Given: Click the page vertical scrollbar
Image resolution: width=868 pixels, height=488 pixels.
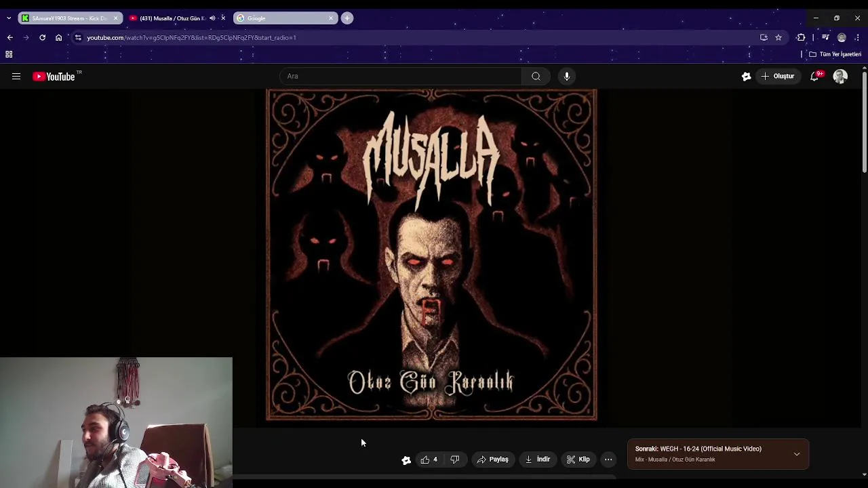Looking at the screenshot, I should pyautogui.click(x=864, y=122).
